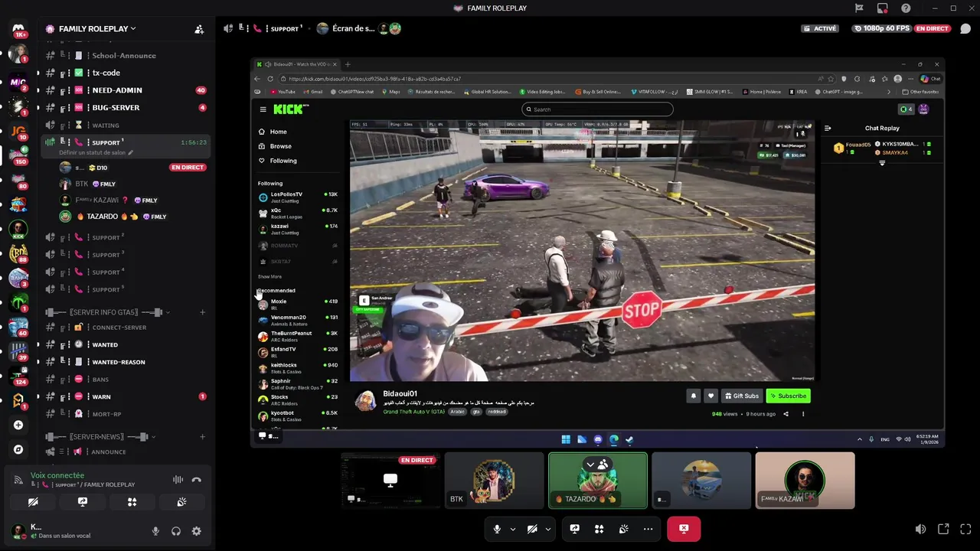Toggle camera in the call control bar
This screenshot has height=551, width=980.
click(x=532, y=529)
